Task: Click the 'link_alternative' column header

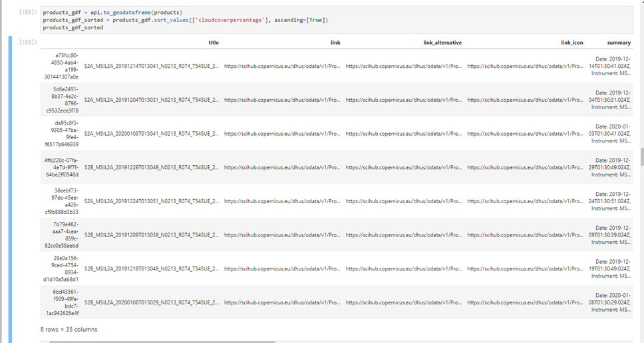Action: [x=442, y=43]
